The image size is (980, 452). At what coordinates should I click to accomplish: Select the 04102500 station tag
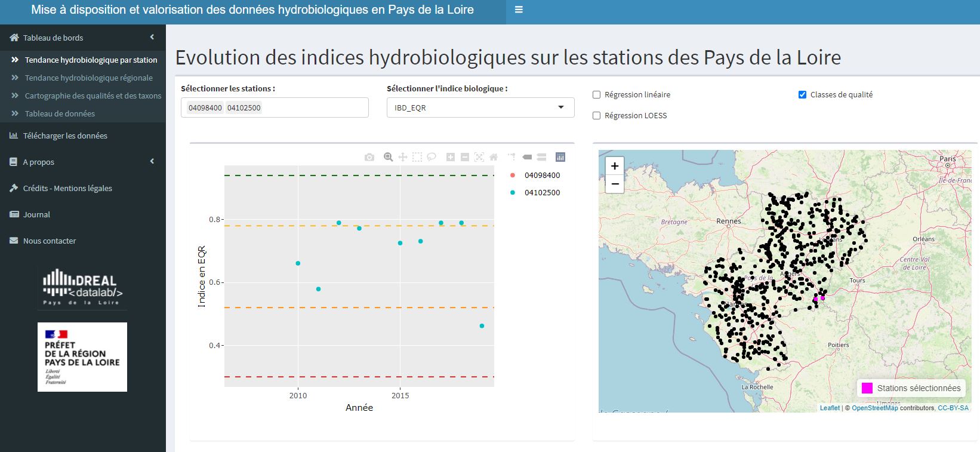click(x=244, y=108)
